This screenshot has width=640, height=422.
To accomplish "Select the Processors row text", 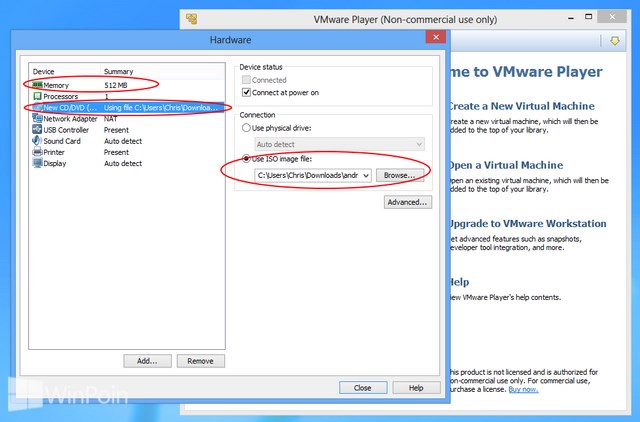I will [x=60, y=96].
